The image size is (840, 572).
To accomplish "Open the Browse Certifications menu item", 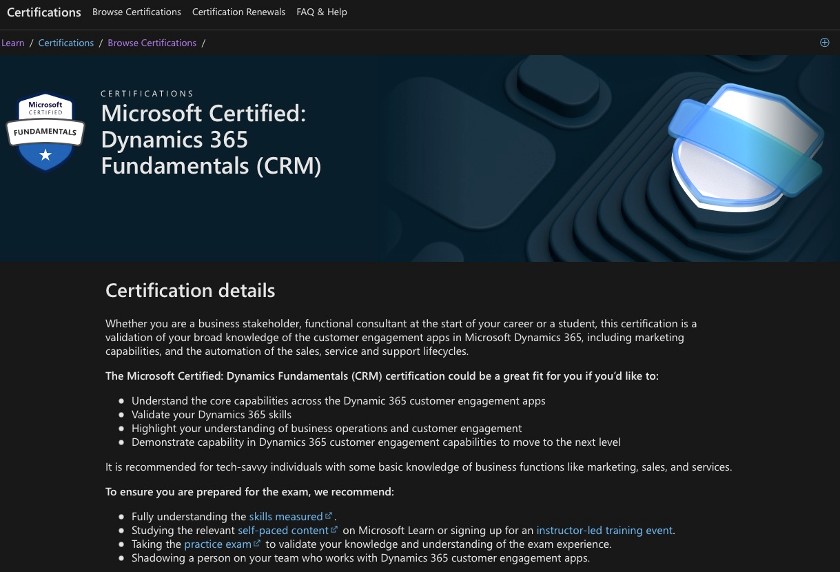I will click(x=137, y=12).
